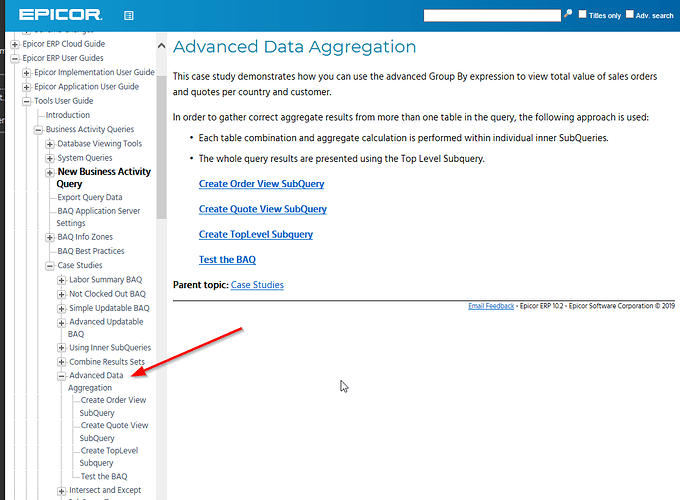Expand Not Clocked Out BAQ node

[62, 294]
